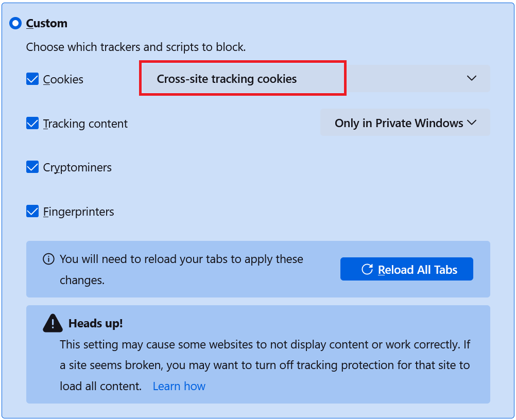Click the Cryptominers label text
The image size is (516, 420).
[78, 167]
